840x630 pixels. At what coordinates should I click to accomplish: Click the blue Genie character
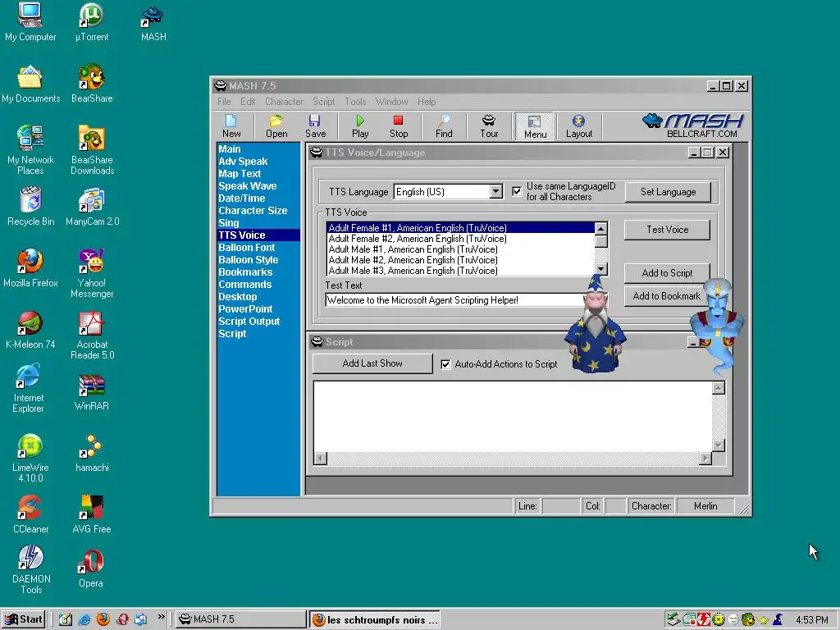click(x=717, y=326)
